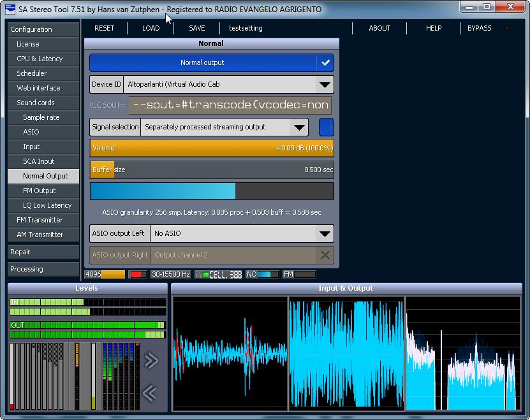This screenshot has height=420, width=530.
Task: Toggle BYPASS mode
Action: pyautogui.click(x=480, y=29)
